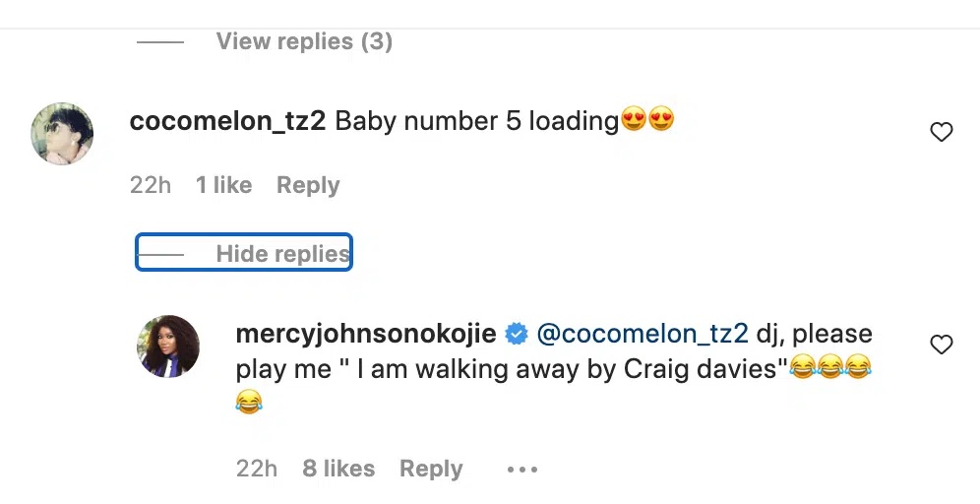Reply to mercyjohnsonokojie's comment
The width and height of the screenshot is (980, 504).
click(x=431, y=469)
